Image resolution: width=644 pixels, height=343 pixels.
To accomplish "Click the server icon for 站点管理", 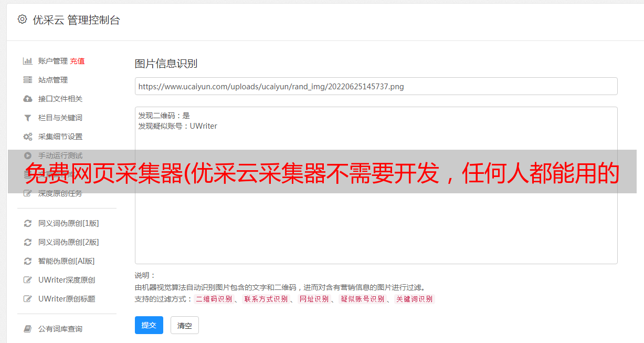I will (28, 80).
